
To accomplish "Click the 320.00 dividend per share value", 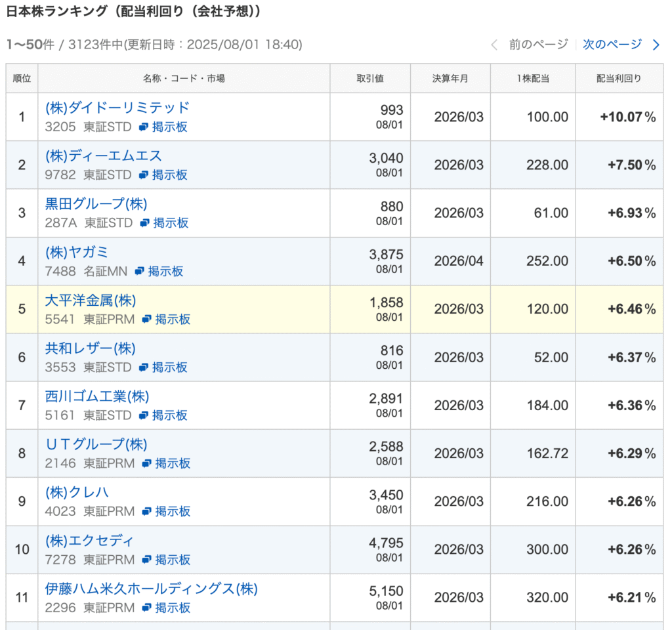I will pyautogui.click(x=547, y=597).
